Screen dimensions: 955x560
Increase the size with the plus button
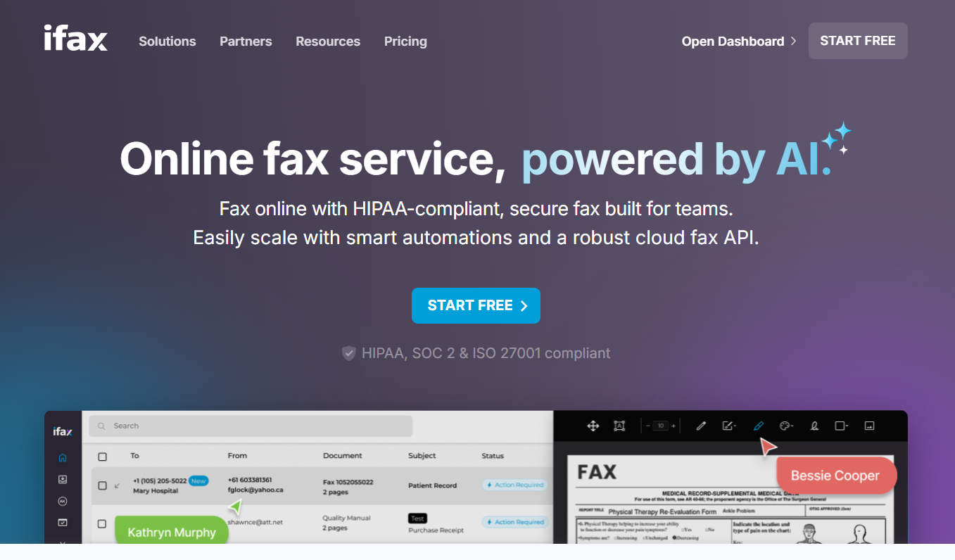(673, 426)
